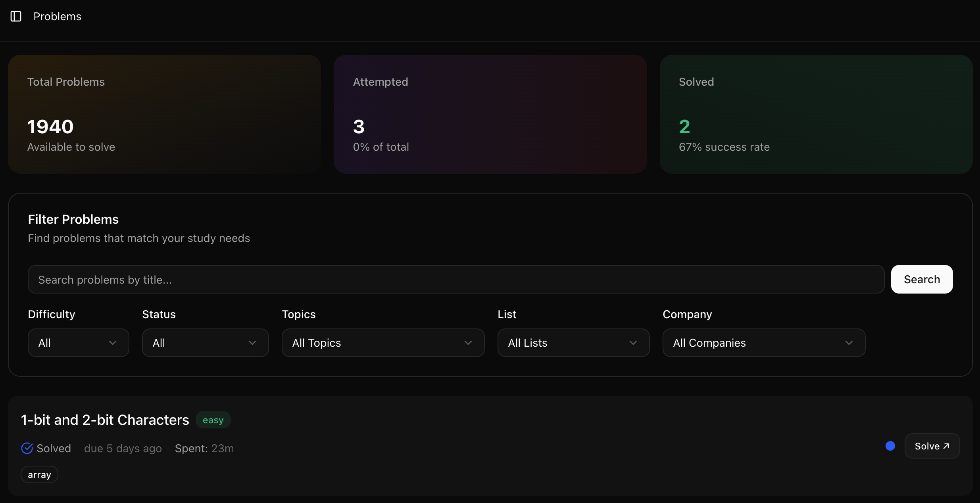Click the chevron arrow in Difficulty dropdown
The image size is (980, 503).
coord(113,343)
